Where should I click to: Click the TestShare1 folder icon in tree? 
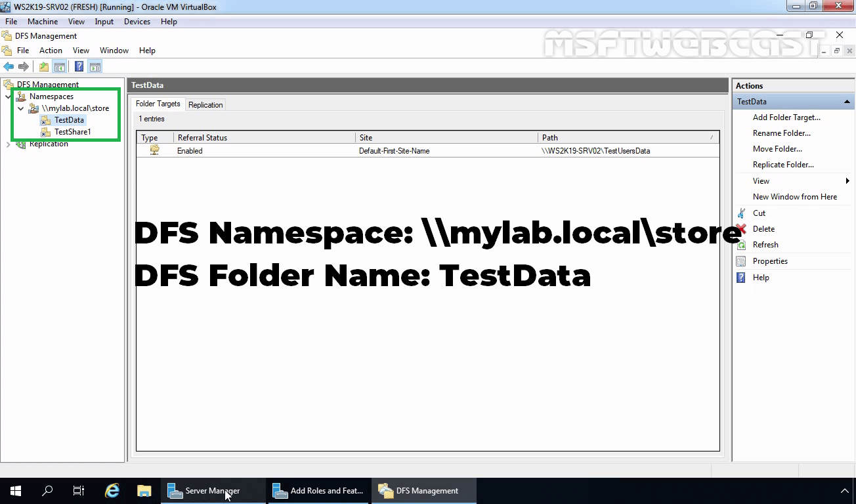point(45,132)
